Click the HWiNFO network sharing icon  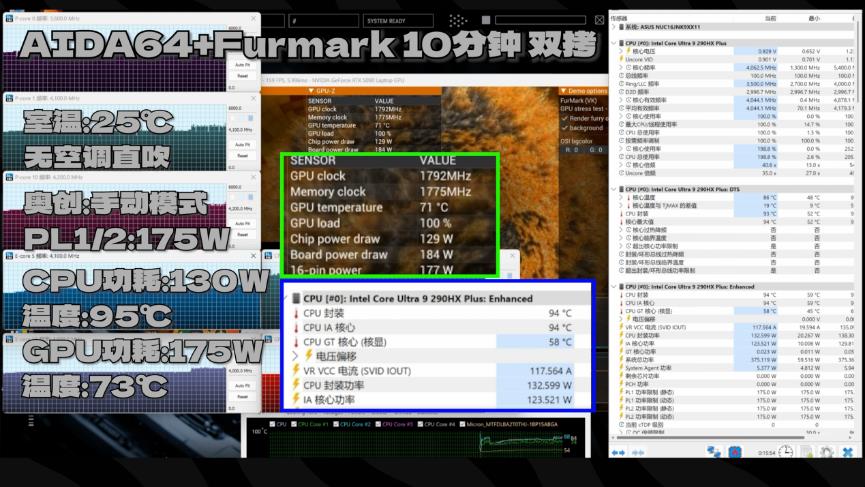coord(713,452)
